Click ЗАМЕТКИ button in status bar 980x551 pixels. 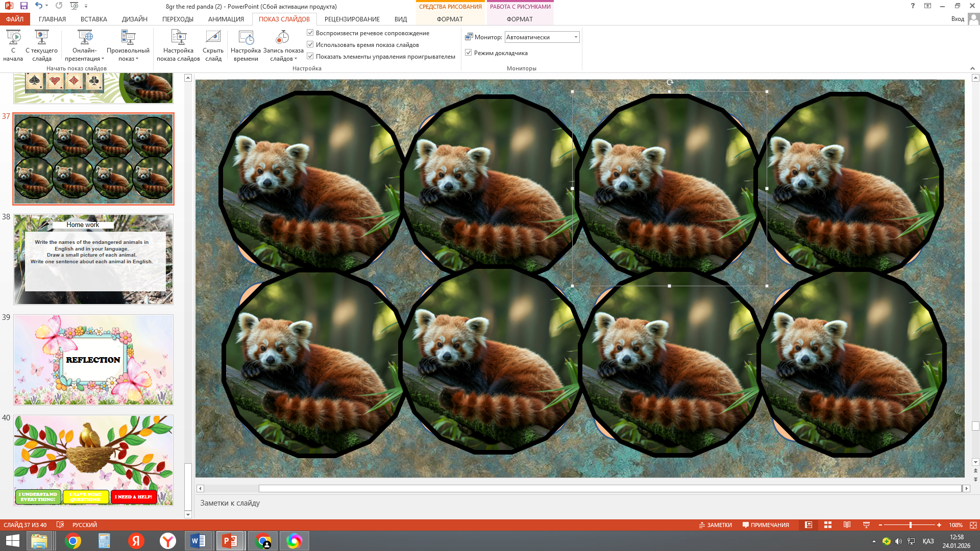(x=715, y=525)
